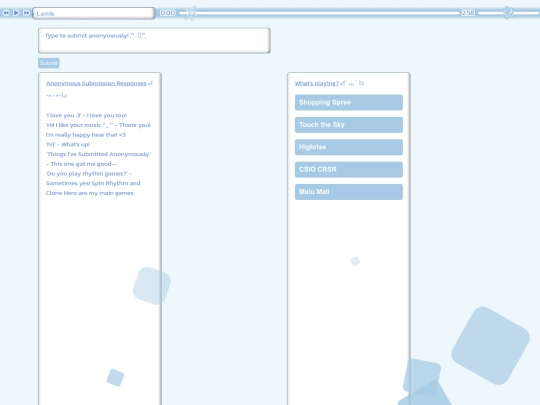Open the What's playing? link

317,83
